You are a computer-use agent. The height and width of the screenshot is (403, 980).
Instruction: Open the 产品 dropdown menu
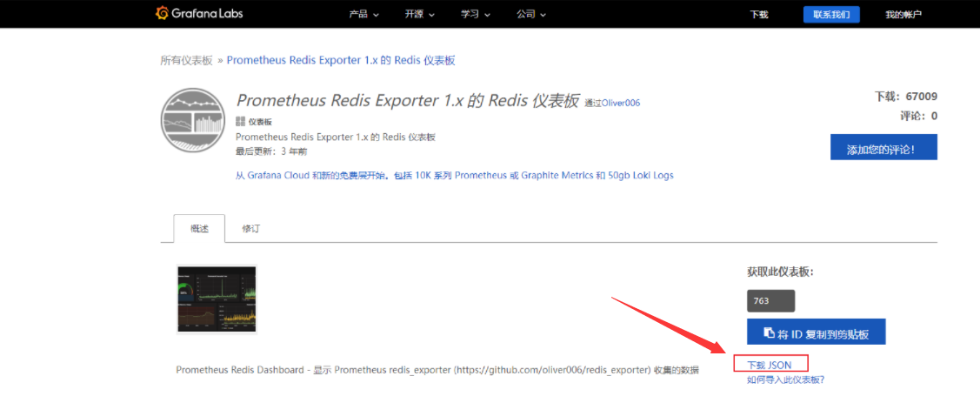click(x=363, y=15)
